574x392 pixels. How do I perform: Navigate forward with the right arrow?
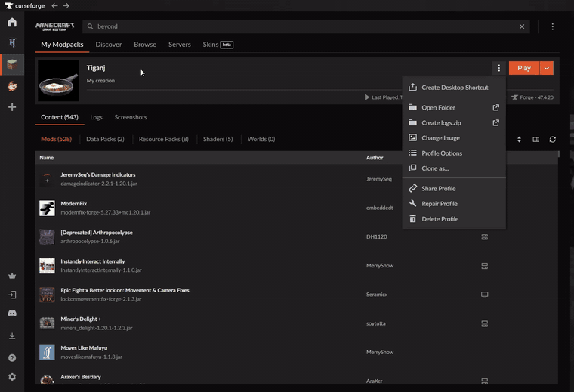[66, 6]
